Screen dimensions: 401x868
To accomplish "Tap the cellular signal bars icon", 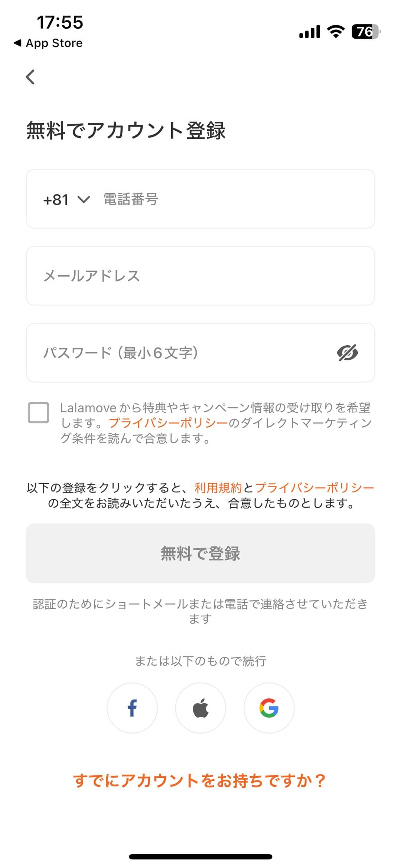I will (310, 32).
